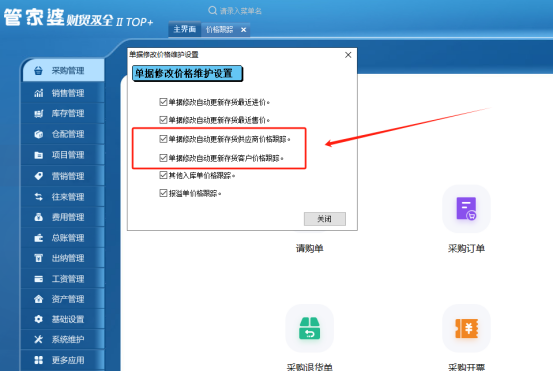Switch to 主界面 tab

(185, 29)
